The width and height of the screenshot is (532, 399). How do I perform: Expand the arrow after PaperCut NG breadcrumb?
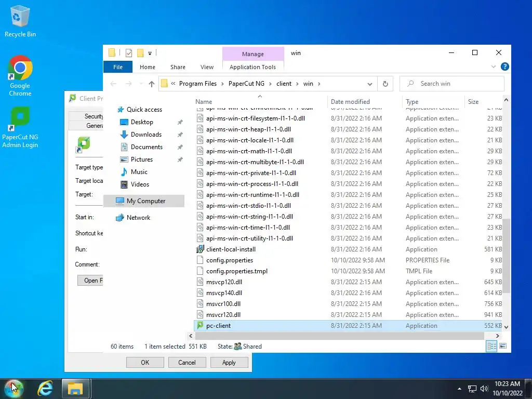pos(270,84)
